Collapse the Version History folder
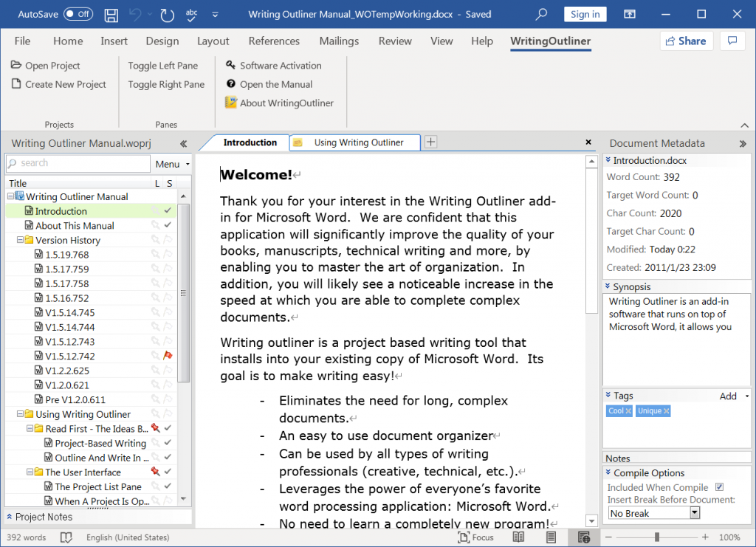The image size is (756, 547). pos(20,239)
